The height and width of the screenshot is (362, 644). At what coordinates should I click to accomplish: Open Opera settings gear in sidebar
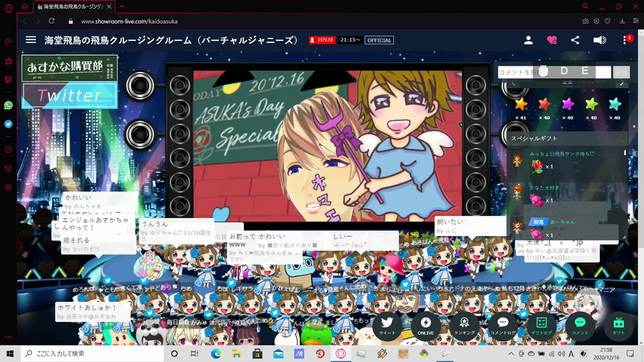pyautogui.click(x=8, y=187)
